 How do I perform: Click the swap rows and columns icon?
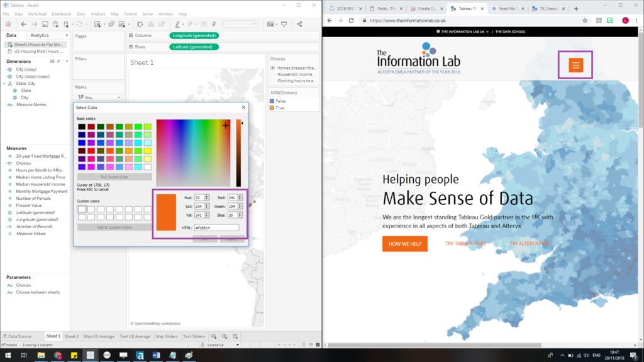tap(140, 25)
